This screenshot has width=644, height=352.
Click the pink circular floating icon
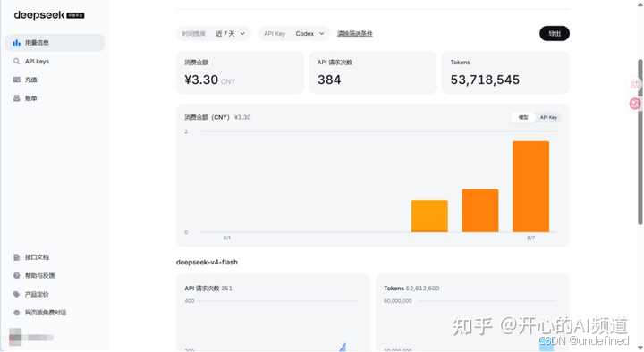point(635,104)
